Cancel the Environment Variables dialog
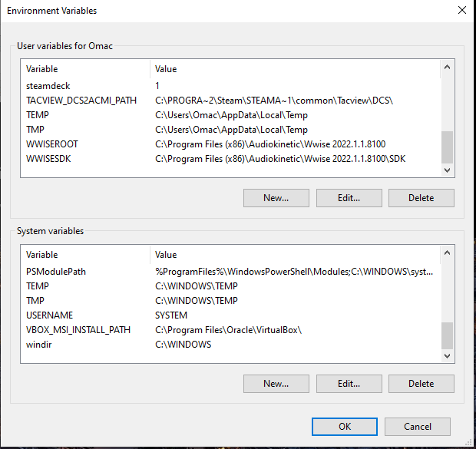The height and width of the screenshot is (449, 476). [418, 426]
